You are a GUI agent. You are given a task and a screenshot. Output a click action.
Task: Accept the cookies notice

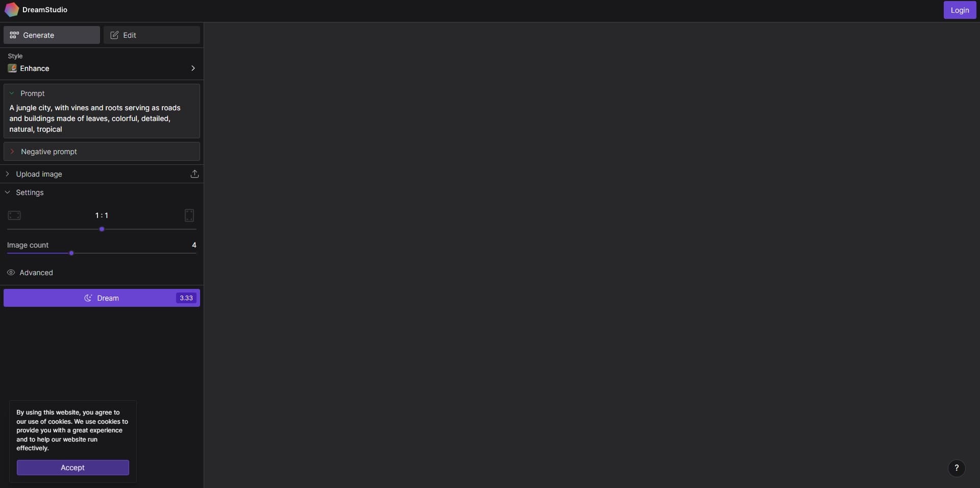point(72,468)
